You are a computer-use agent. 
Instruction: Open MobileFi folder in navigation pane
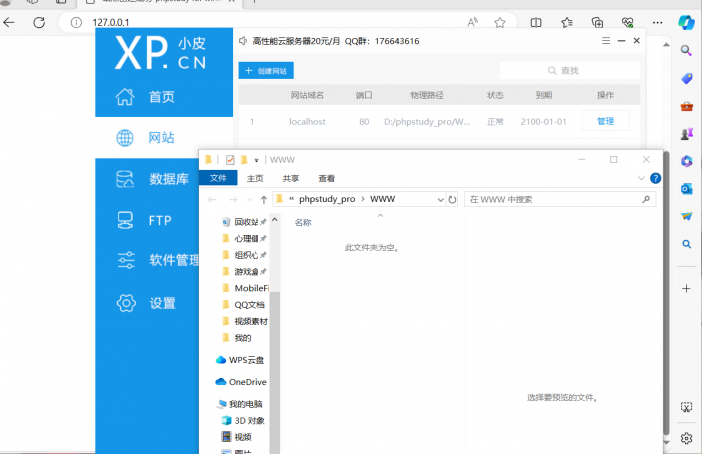click(245, 288)
